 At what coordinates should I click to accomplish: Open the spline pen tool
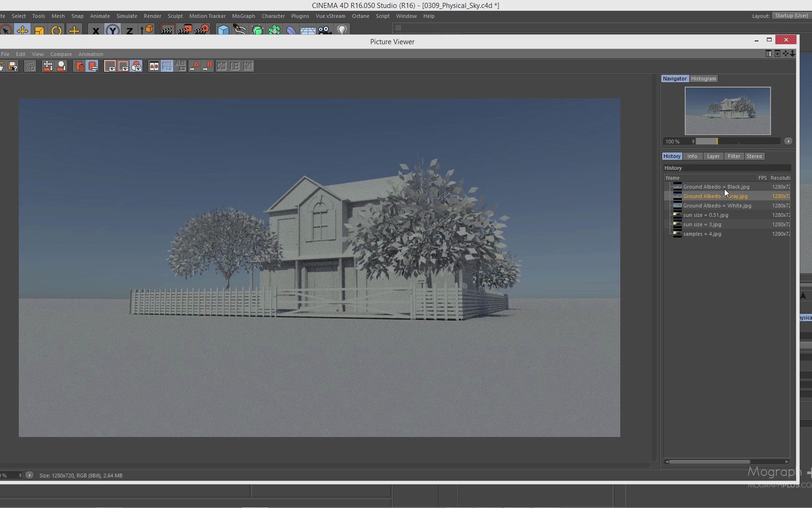[240, 30]
